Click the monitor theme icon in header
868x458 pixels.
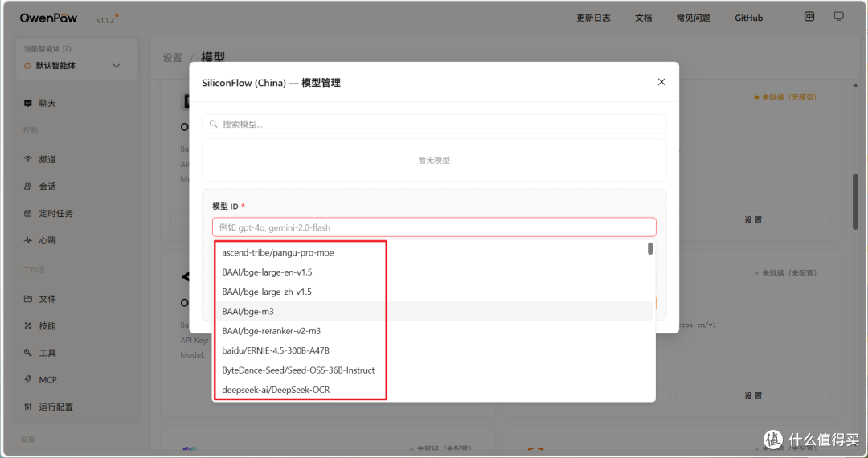(839, 17)
